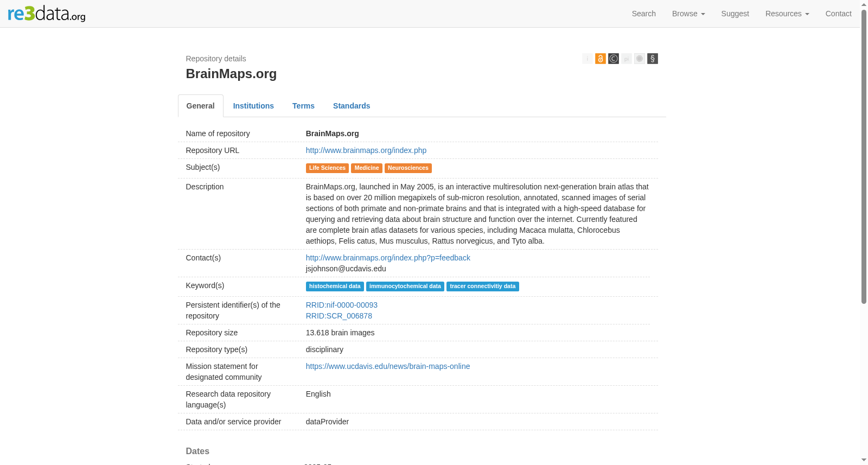Click the 'Persistent identifier(s) of the repository' label
The height and width of the screenshot is (465, 868).
point(233,310)
